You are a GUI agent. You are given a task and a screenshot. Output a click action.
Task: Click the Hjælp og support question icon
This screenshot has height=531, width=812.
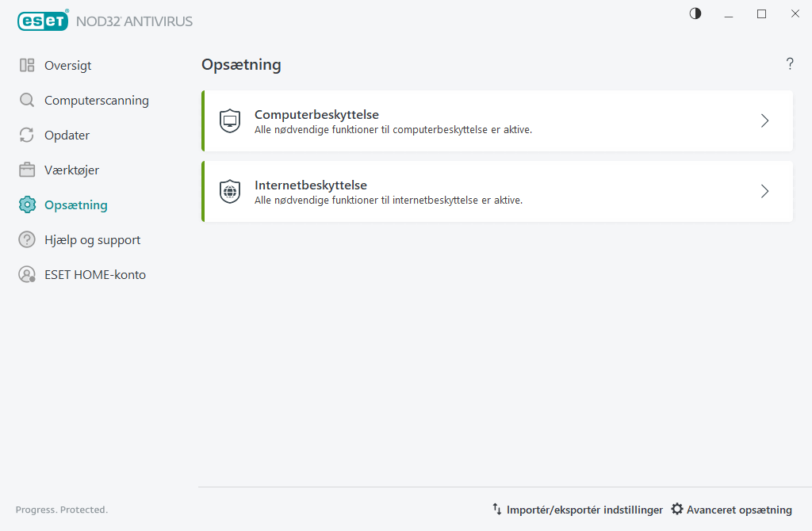click(x=27, y=240)
